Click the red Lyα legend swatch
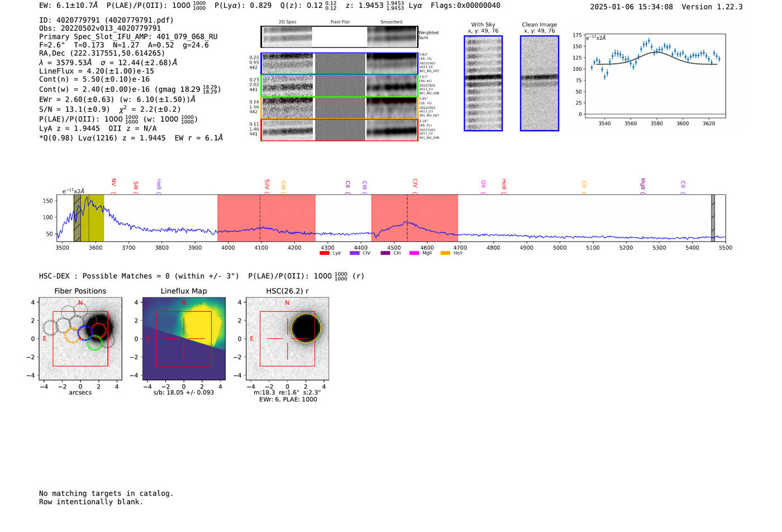The width and height of the screenshot is (782, 532). (324, 253)
